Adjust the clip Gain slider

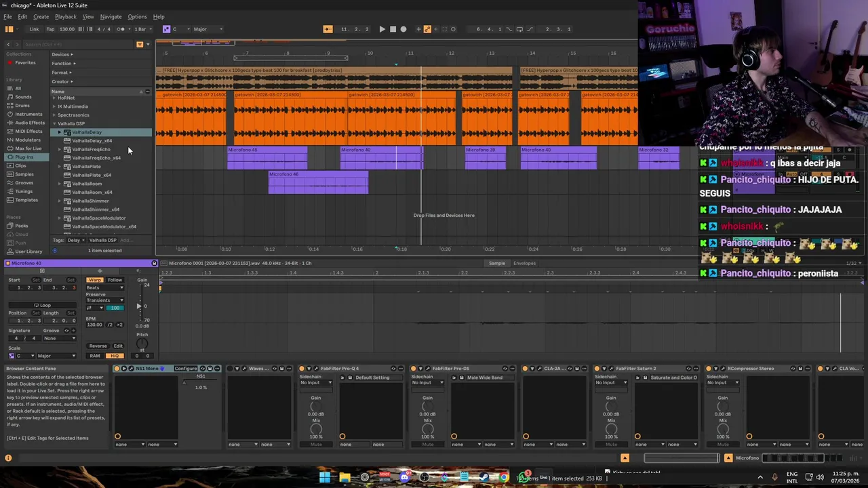(x=140, y=306)
